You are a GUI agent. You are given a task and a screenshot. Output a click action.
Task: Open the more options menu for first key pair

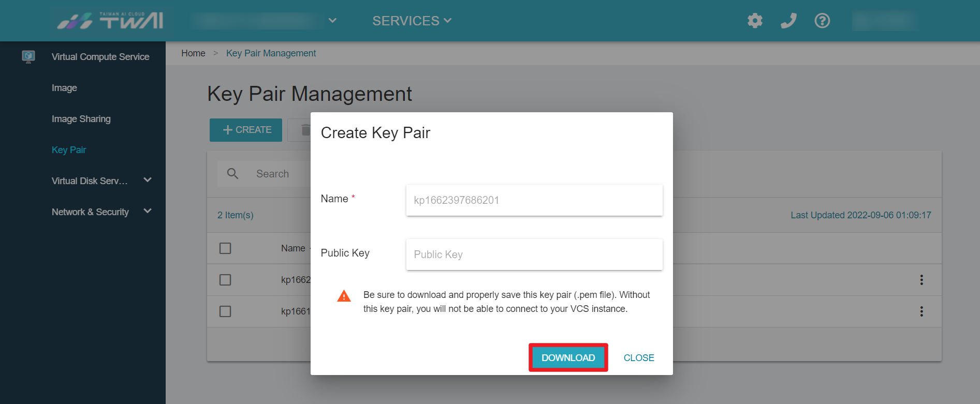[x=922, y=280]
